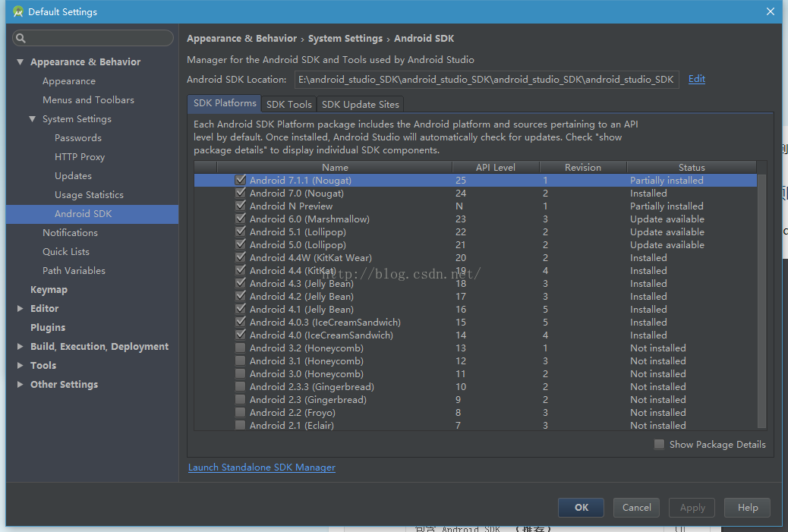
Task: Click the Android Studio title bar icon
Action: [18, 11]
